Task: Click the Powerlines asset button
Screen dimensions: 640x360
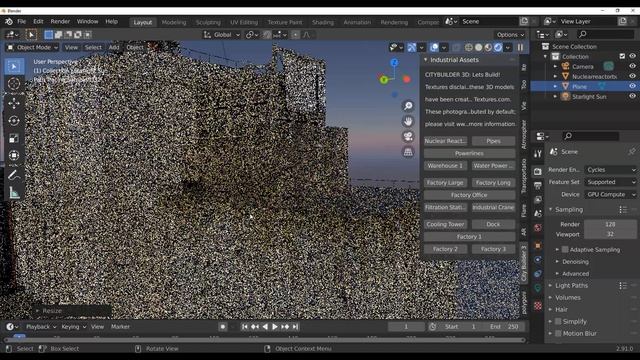Action: (469, 153)
